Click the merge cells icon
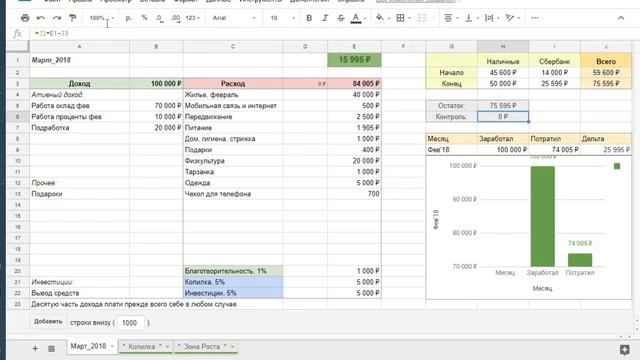 point(422,18)
